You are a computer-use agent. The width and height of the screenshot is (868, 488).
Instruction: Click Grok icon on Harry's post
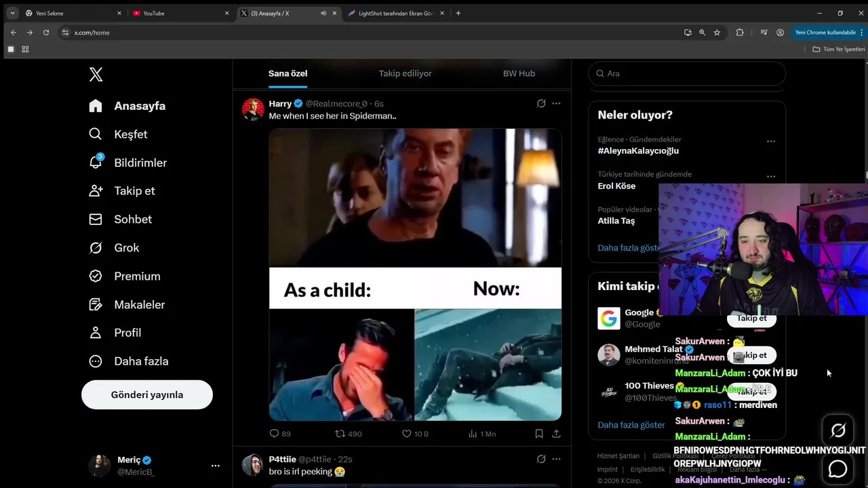pos(541,104)
